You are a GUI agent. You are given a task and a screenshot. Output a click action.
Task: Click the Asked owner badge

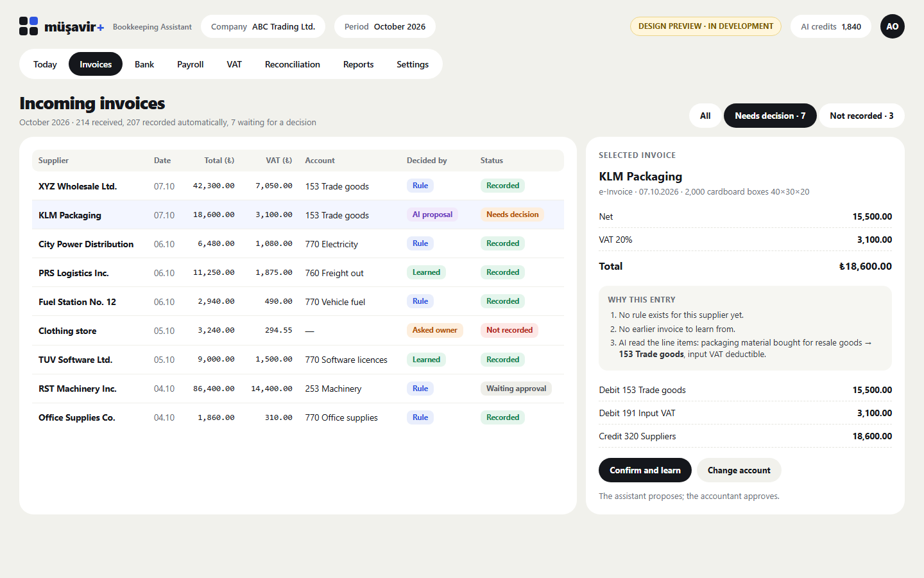click(434, 330)
